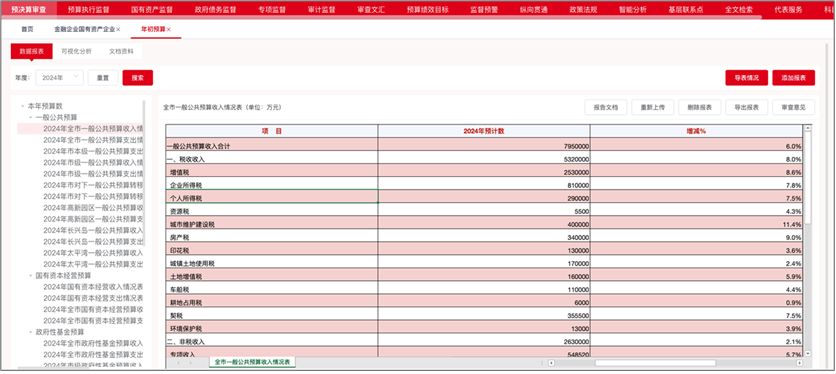Open 代表服务 menu item
This screenshot has height=374, width=836.
789,9
